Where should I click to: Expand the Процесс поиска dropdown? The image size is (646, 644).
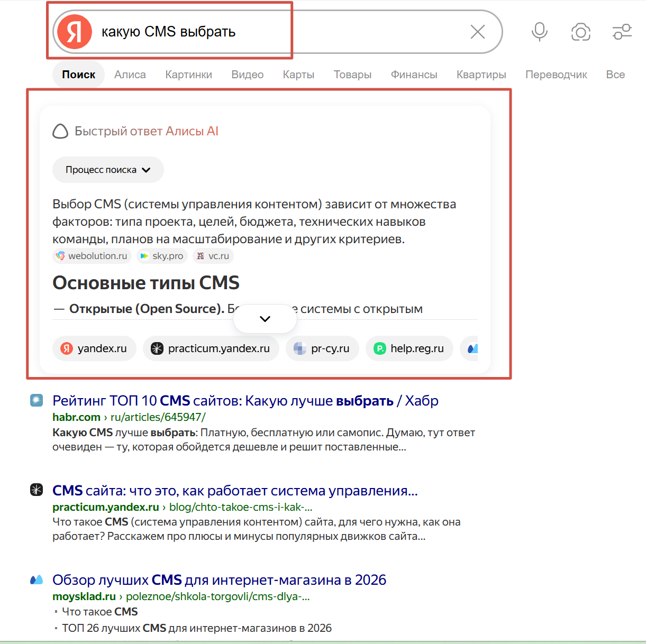[108, 170]
